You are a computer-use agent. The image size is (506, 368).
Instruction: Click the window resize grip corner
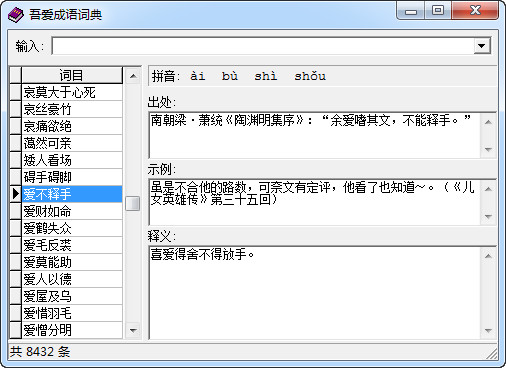click(491, 353)
